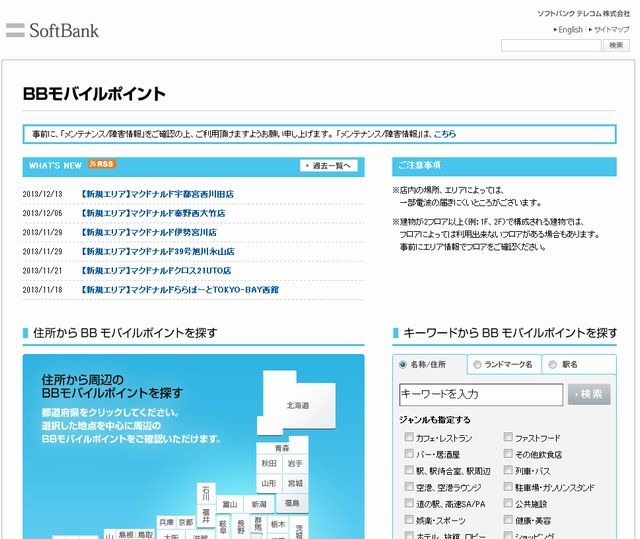Click the keyword 検索 button
The height and width of the screenshot is (539, 640).
pos(589,394)
